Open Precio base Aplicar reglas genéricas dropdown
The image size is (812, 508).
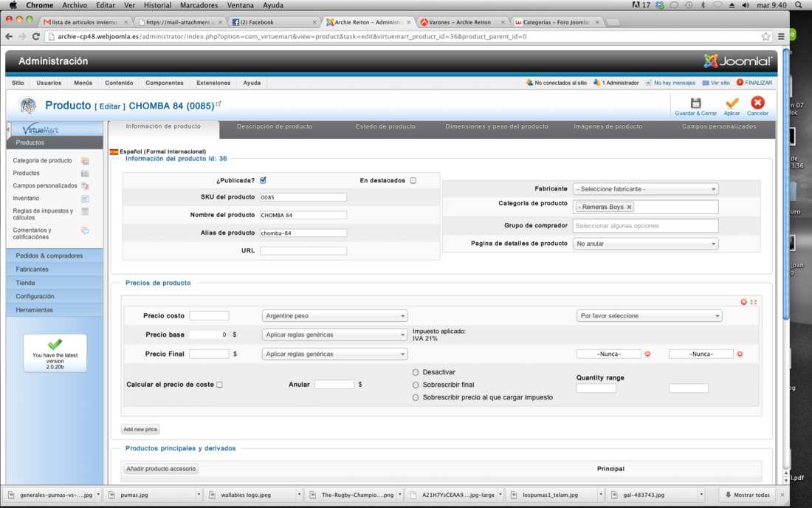pyautogui.click(x=334, y=335)
